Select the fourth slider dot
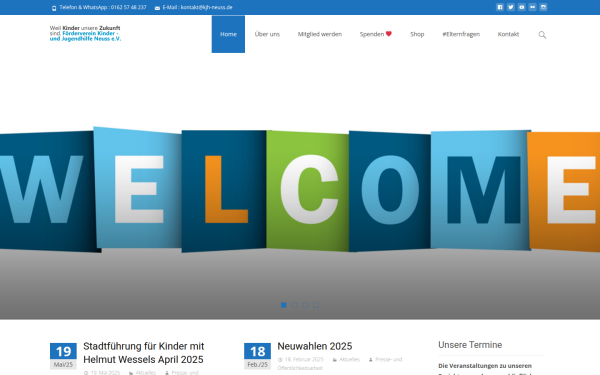 pyautogui.click(x=316, y=305)
